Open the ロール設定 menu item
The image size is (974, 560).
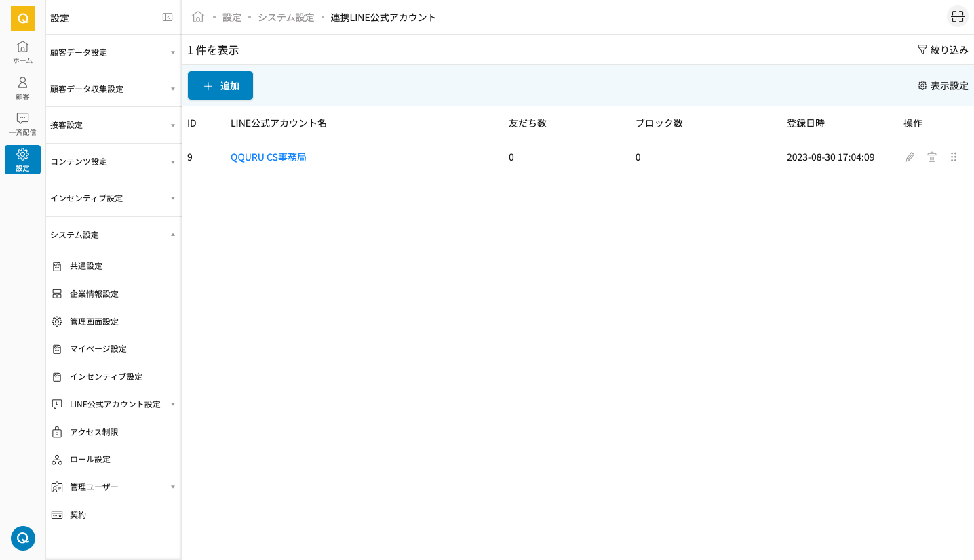tap(90, 460)
